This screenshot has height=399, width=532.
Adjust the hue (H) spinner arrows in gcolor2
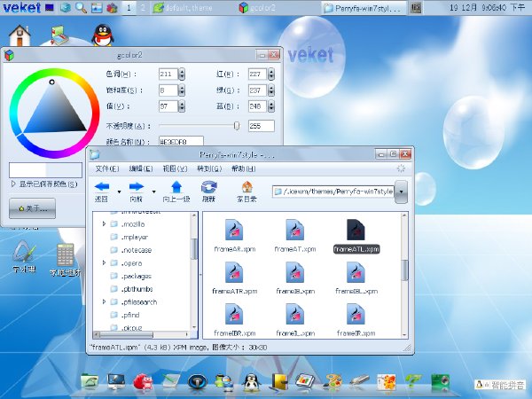[182, 74]
